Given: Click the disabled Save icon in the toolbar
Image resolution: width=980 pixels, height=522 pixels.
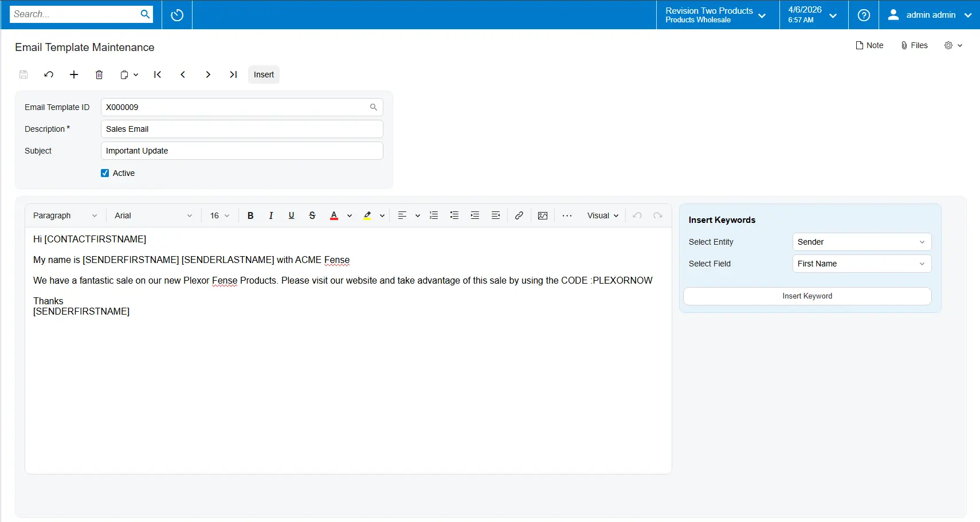Looking at the screenshot, I should pos(23,74).
